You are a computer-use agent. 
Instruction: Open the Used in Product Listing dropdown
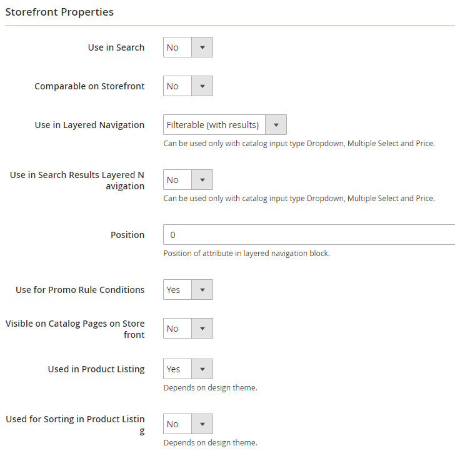coord(188,369)
